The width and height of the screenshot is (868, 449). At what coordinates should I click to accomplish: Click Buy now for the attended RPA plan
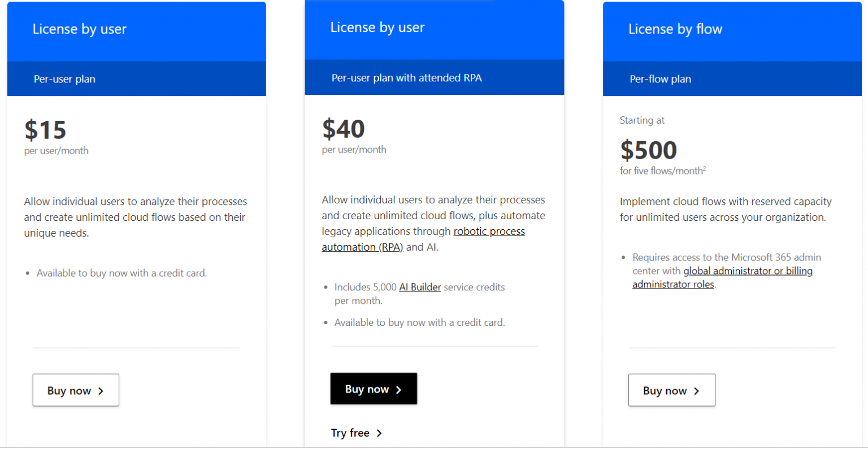tap(374, 389)
